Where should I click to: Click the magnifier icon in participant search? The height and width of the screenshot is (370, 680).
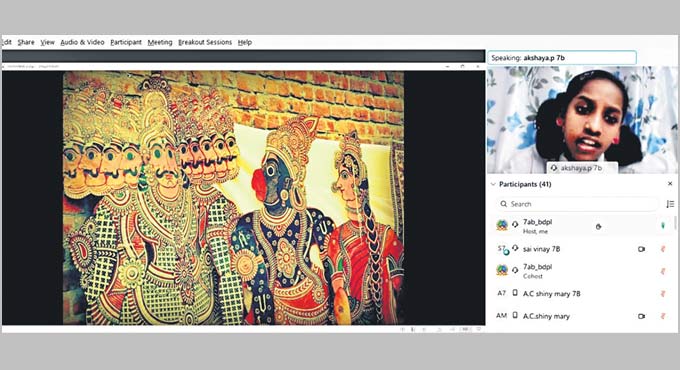tap(503, 204)
